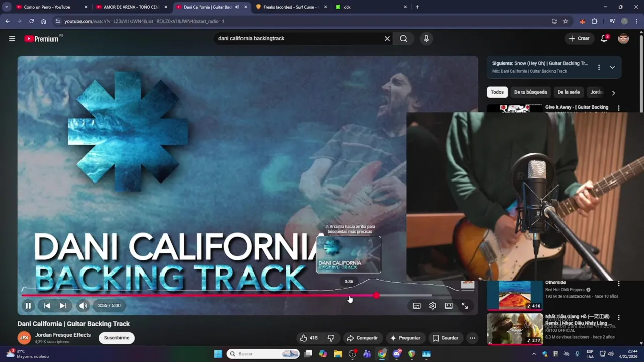Reload the page
Screen dimensions: 644x362
pos(31,21)
